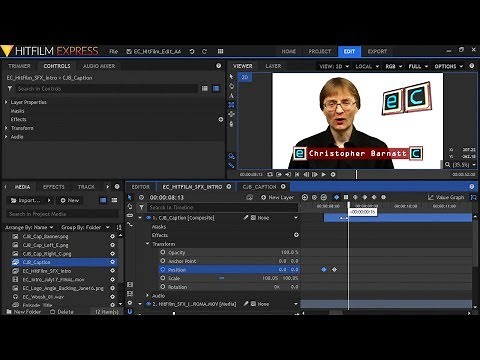Click options gear for CJB_Caption media item
This screenshot has height=360, width=480.
click(x=112, y=262)
